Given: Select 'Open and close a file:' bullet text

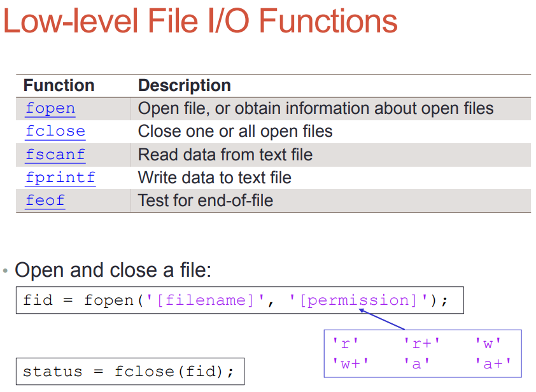Looking at the screenshot, I should pos(113,270).
